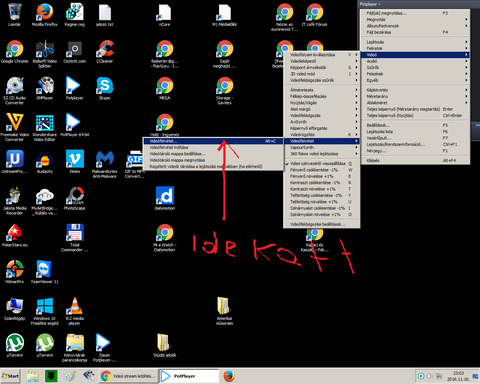The width and height of the screenshot is (480, 384).
Task: Select the Lomtár recycle bin icon
Action: (x=15, y=14)
